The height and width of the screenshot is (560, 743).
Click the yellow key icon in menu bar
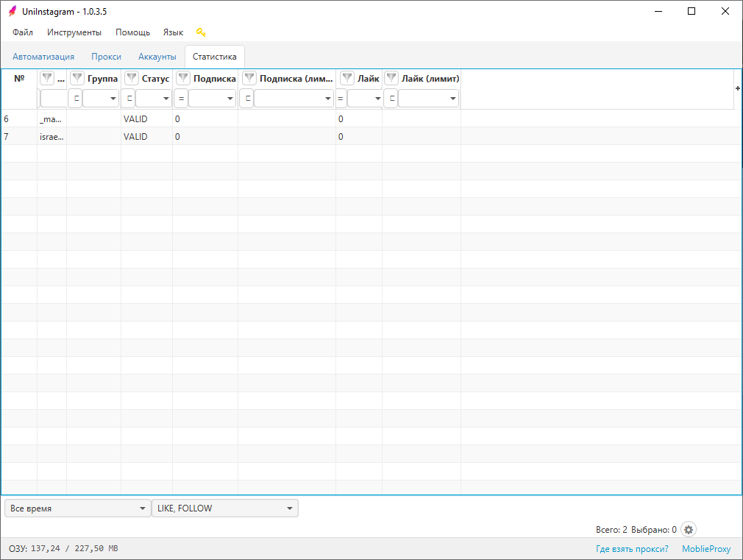(x=201, y=32)
